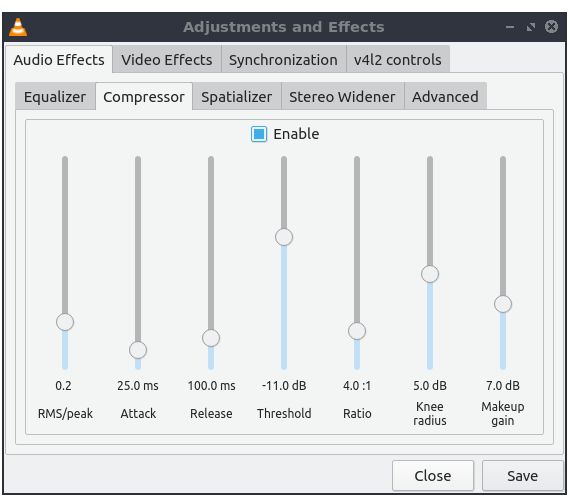This screenshot has width=572, height=499.
Task: Click the Save button
Action: [522, 476]
